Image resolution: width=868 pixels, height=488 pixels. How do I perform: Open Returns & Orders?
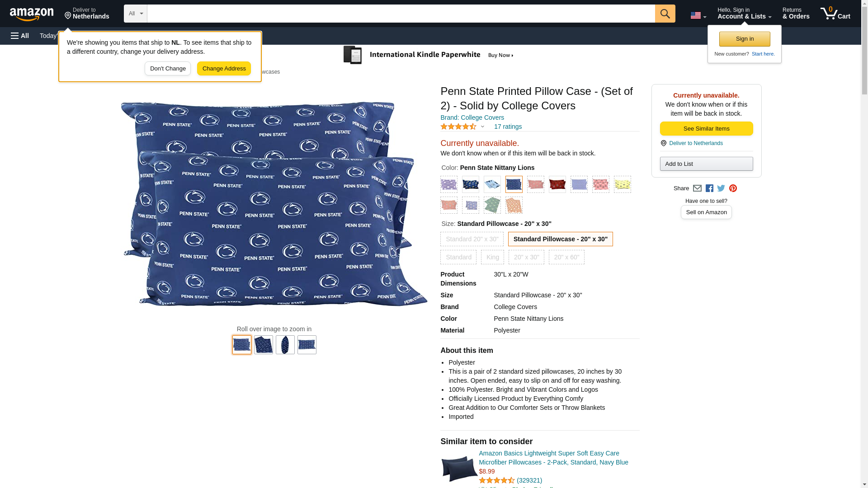[x=796, y=14]
